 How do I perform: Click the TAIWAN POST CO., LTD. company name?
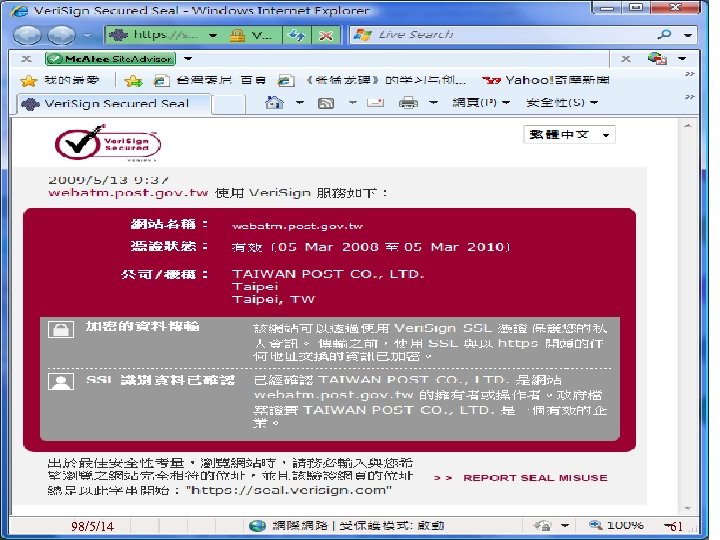328,274
